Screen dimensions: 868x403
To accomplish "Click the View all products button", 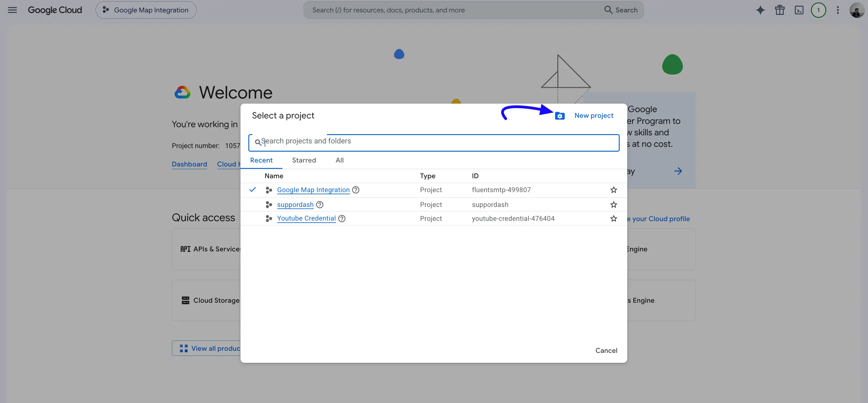I will pos(206,348).
